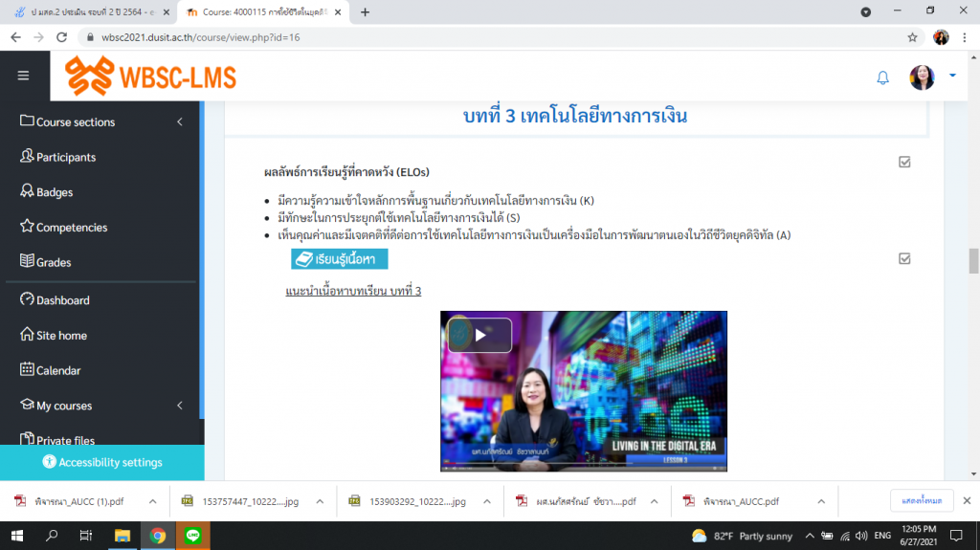Toggle completion checkbox beside เรียนรู้เนื้อหา

click(x=904, y=258)
